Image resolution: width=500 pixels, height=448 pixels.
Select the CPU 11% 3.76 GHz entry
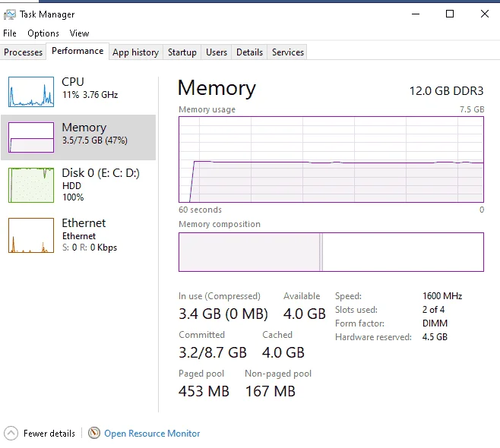click(78, 92)
